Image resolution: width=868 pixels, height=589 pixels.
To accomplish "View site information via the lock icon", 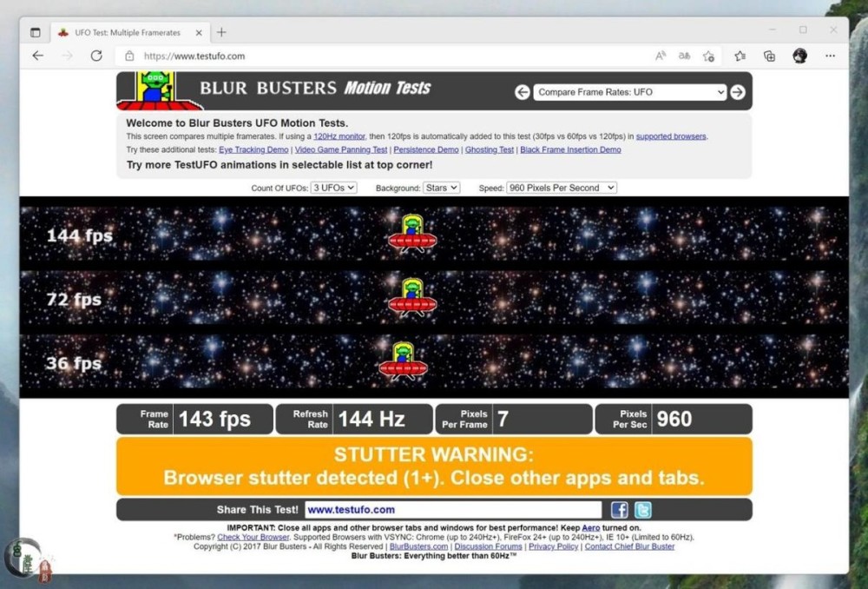I will pyautogui.click(x=129, y=56).
